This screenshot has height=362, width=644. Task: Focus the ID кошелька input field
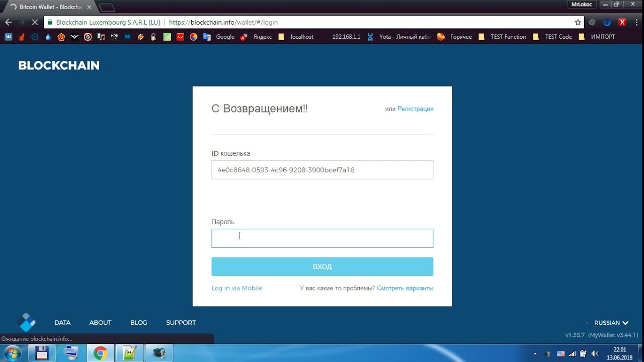pyautogui.click(x=322, y=170)
